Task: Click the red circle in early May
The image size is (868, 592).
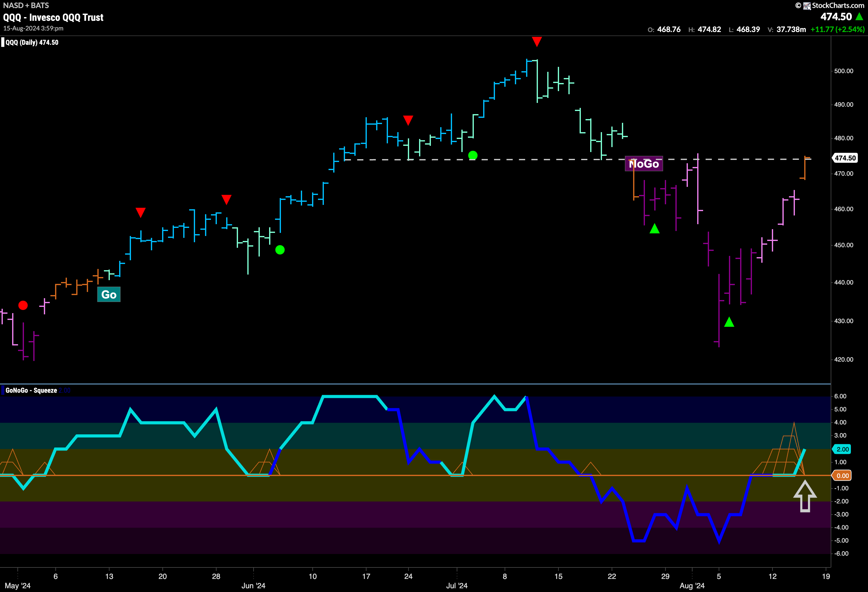Action: click(23, 305)
